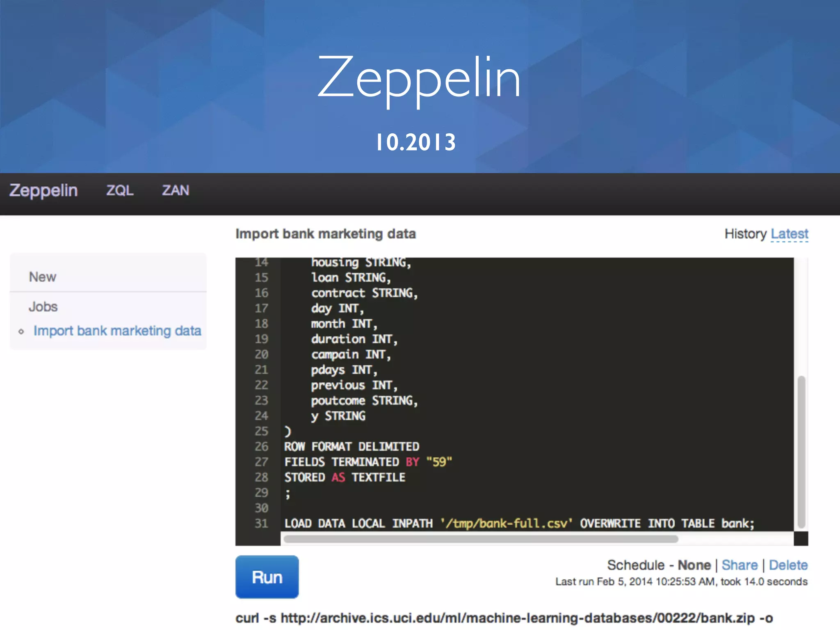Click the 'poutcome STRING,' line
The height and width of the screenshot is (630, 840).
click(364, 400)
